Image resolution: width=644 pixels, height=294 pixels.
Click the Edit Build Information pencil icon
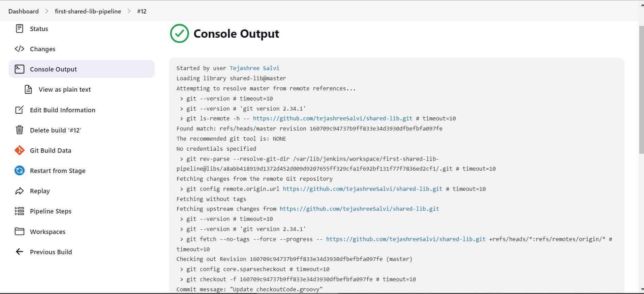(x=20, y=110)
